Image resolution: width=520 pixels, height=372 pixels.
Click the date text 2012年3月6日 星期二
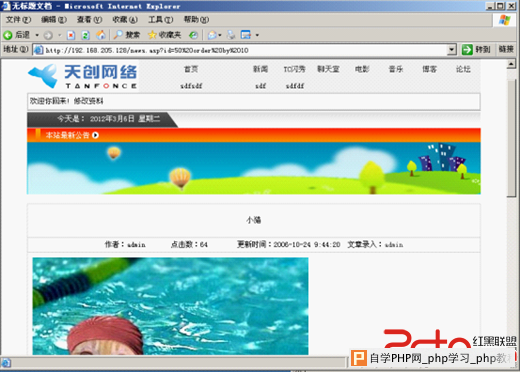(125, 119)
